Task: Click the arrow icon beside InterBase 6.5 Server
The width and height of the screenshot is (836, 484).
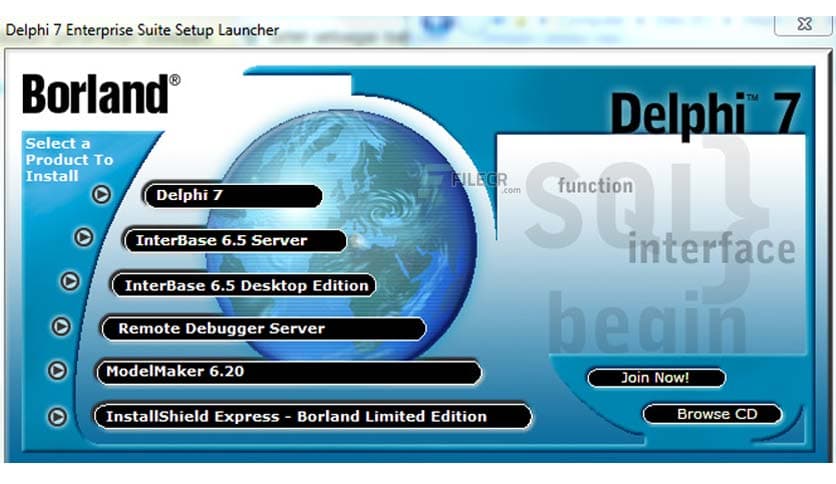Action: (84, 237)
